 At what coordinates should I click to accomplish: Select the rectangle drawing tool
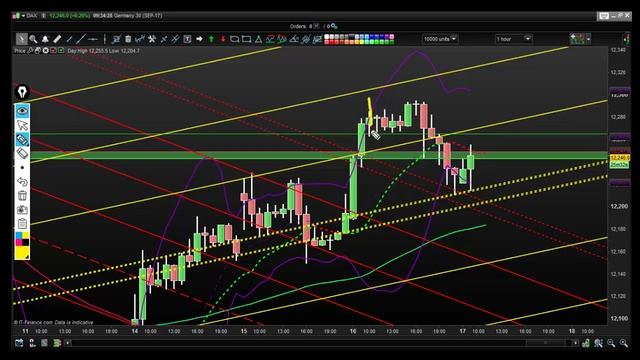[x=247, y=39]
